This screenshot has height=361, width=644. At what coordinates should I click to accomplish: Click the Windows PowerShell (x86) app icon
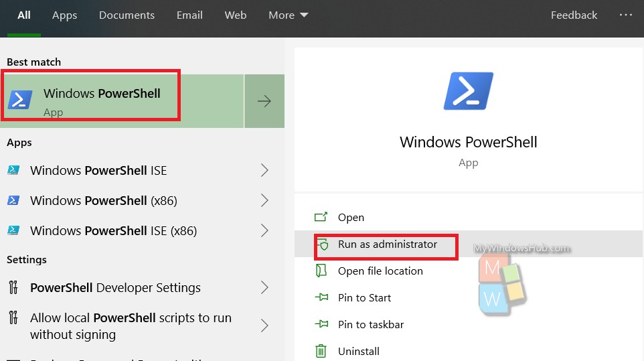pos(13,200)
